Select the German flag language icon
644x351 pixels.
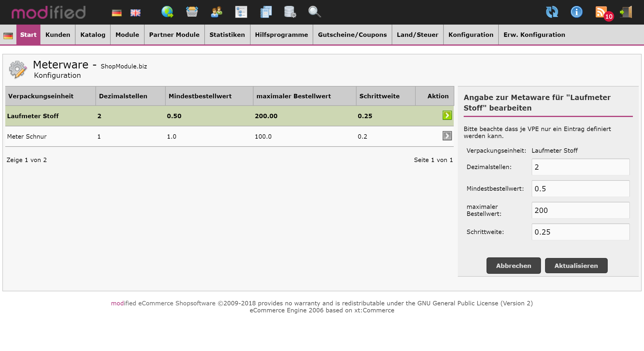point(116,12)
